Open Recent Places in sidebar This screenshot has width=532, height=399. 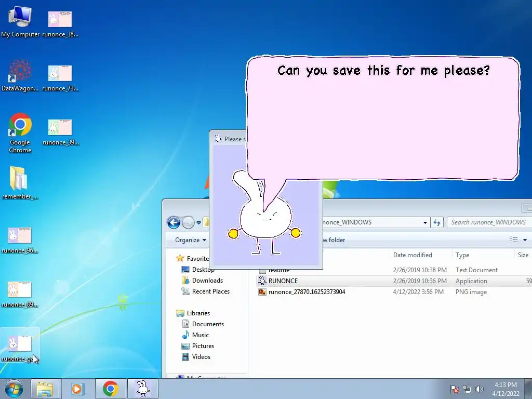206,291
